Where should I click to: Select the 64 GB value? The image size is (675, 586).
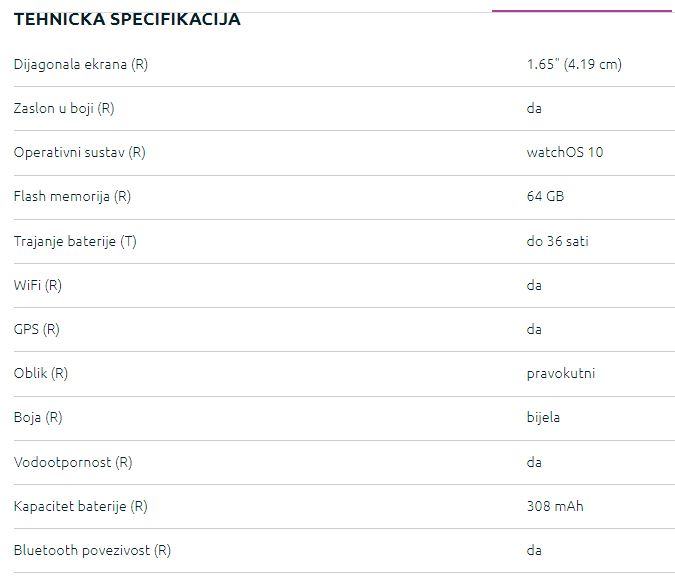tap(545, 196)
